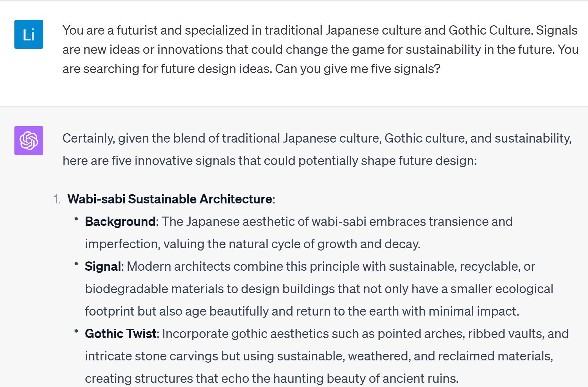
Task: Click the purple ChatGPT logo avatar
Action: click(x=29, y=141)
